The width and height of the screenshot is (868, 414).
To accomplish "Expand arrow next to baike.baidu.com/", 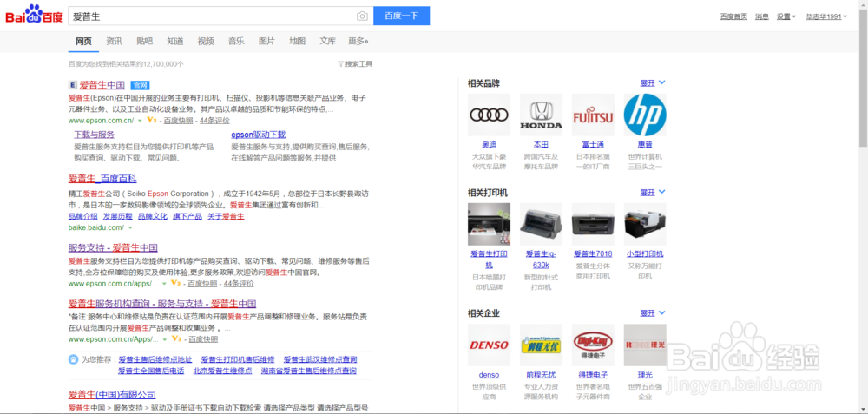I will [131, 227].
